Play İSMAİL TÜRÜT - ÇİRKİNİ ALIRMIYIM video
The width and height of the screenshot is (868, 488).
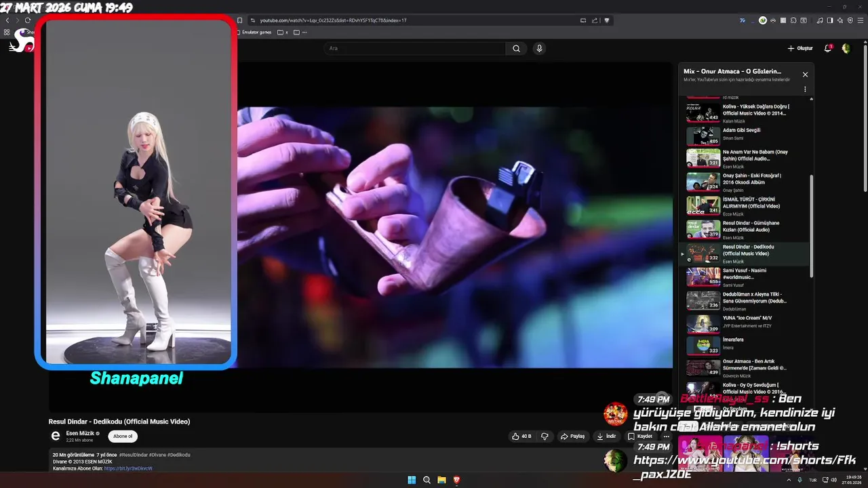746,207
